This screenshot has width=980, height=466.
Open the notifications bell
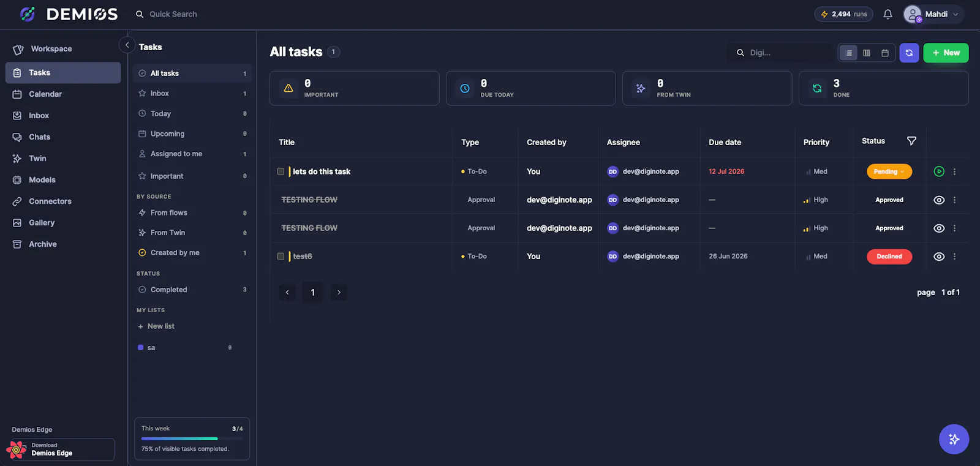click(888, 14)
